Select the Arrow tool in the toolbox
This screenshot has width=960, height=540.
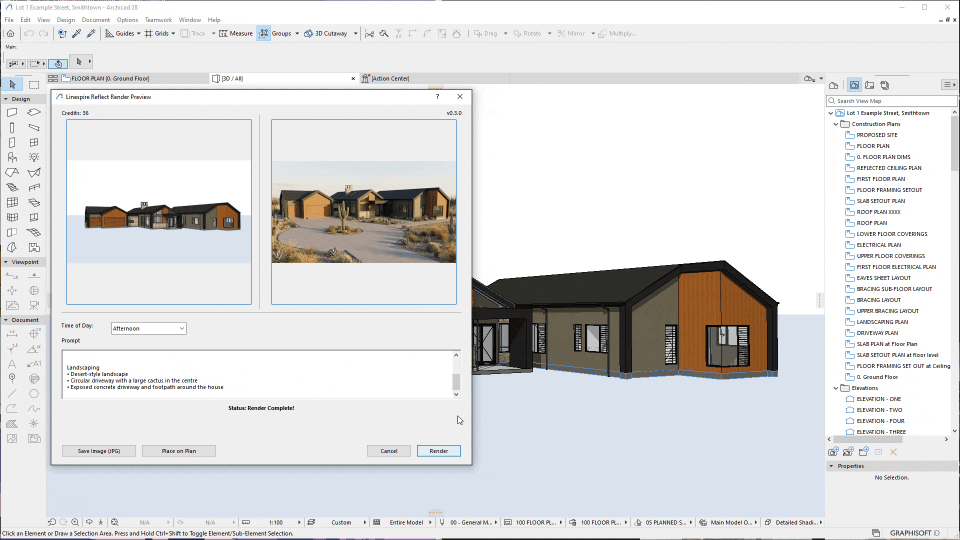tap(12, 85)
